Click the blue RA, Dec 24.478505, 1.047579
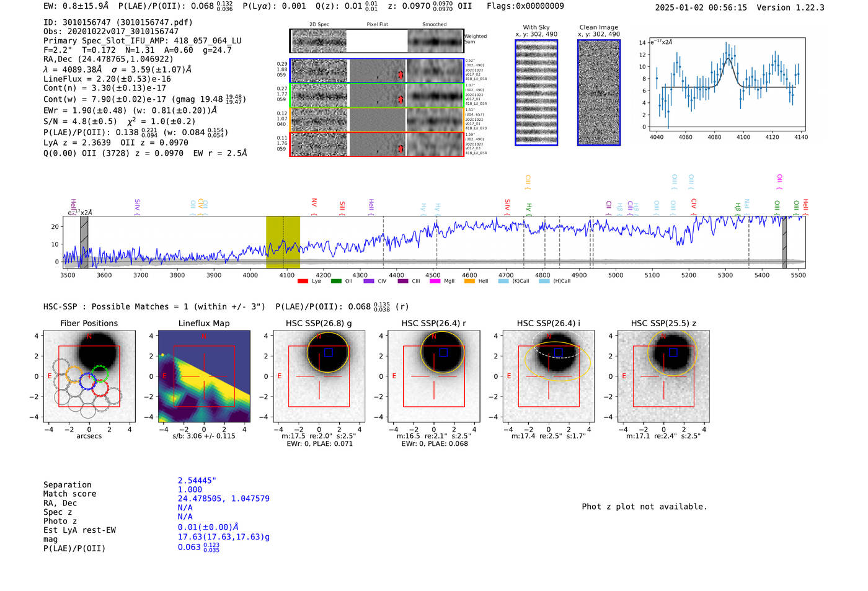 [224, 499]
